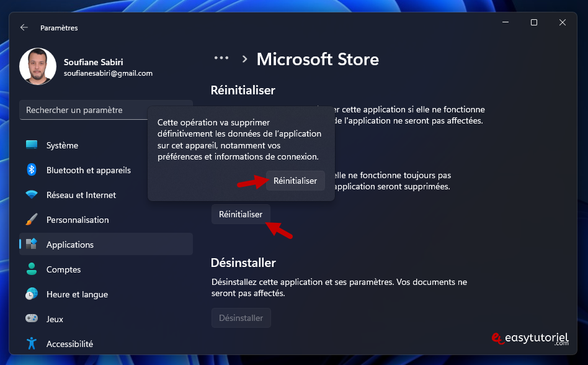Close the Paramètres window
This screenshot has height=365, width=588.
tap(563, 22)
